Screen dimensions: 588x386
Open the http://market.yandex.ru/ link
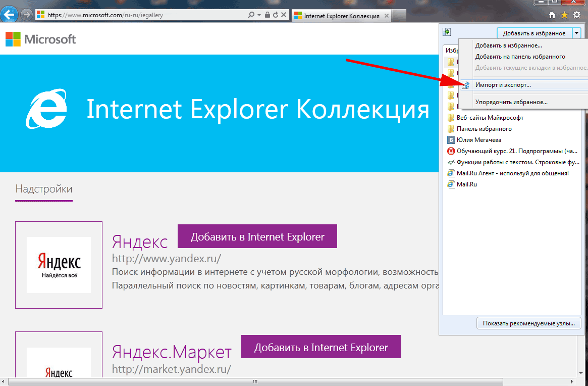pyautogui.click(x=172, y=369)
